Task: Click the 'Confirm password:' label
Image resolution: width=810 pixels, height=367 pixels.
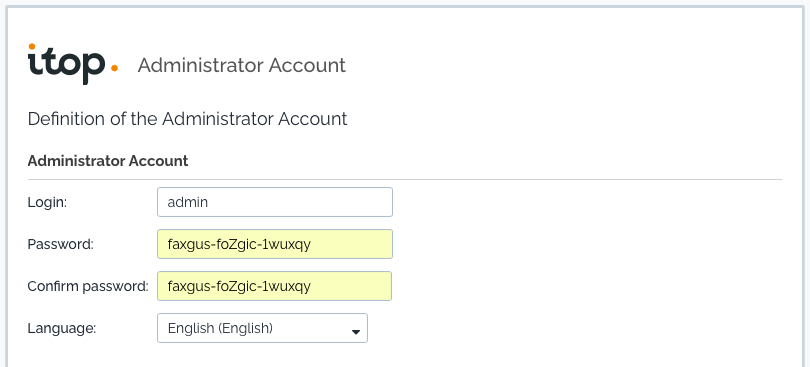Action: pyautogui.click(x=88, y=286)
